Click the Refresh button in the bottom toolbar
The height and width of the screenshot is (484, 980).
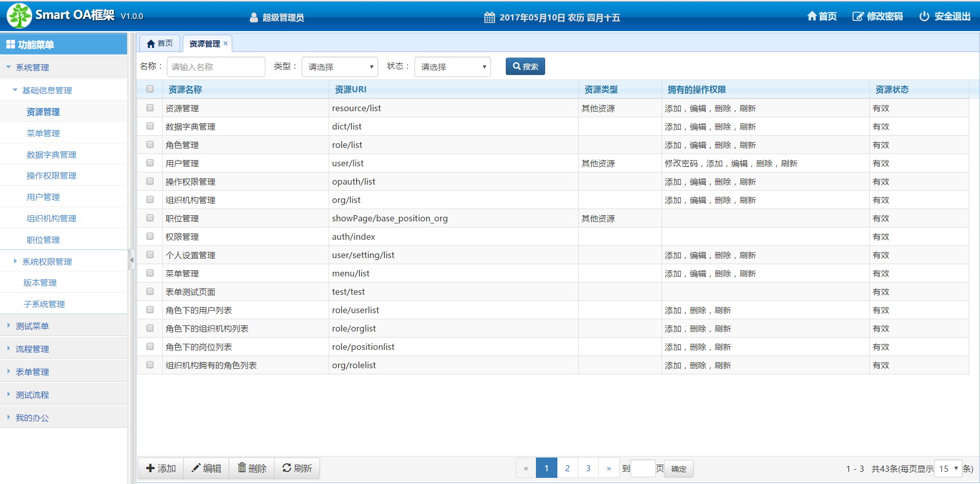click(x=297, y=468)
